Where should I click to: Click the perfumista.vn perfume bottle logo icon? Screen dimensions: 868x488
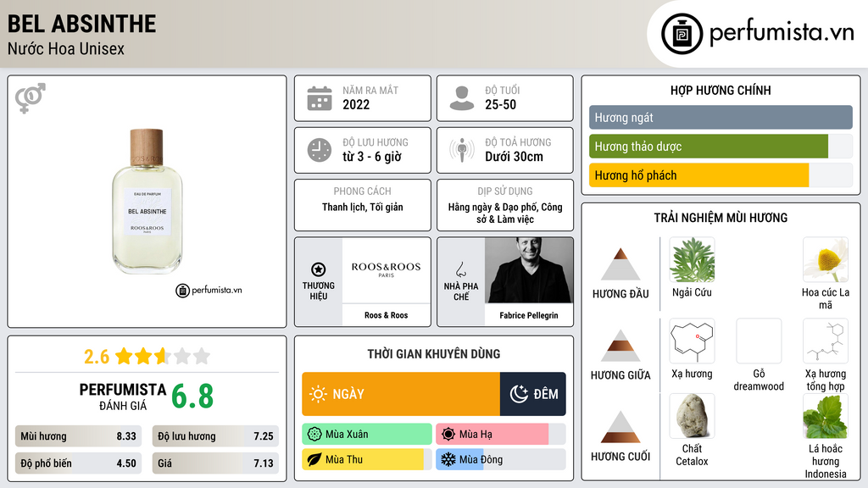point(682,34)
